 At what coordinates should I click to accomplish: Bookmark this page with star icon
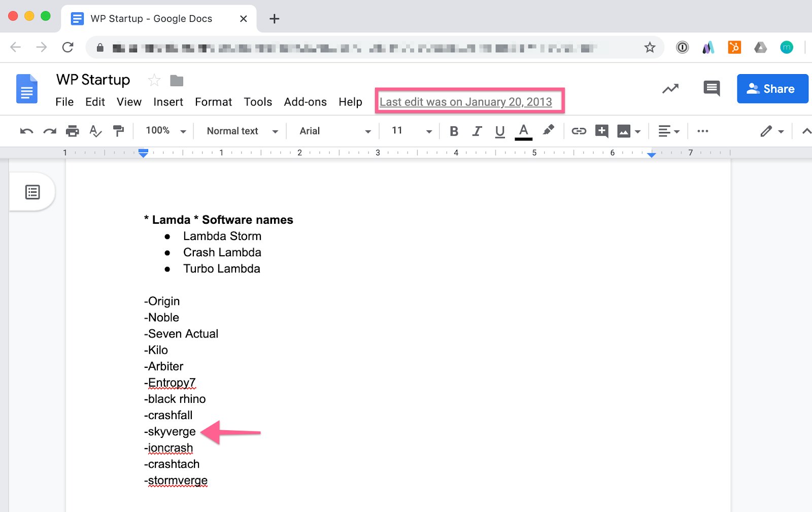coord(650,48)
